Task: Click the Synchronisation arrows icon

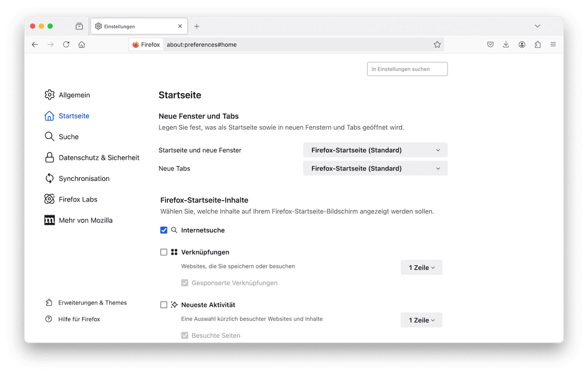Action: click(x=49, y=178)
